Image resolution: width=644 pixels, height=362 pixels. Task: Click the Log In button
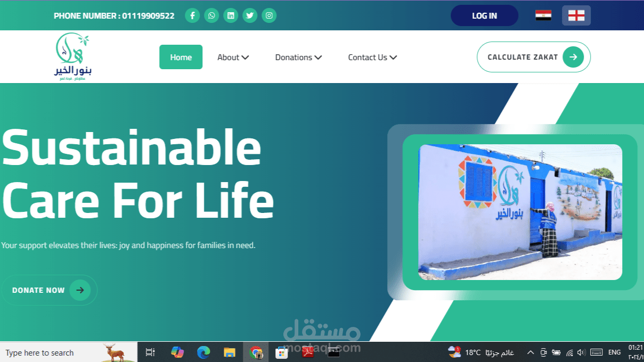pyautogui.click(x=484, y=15)
